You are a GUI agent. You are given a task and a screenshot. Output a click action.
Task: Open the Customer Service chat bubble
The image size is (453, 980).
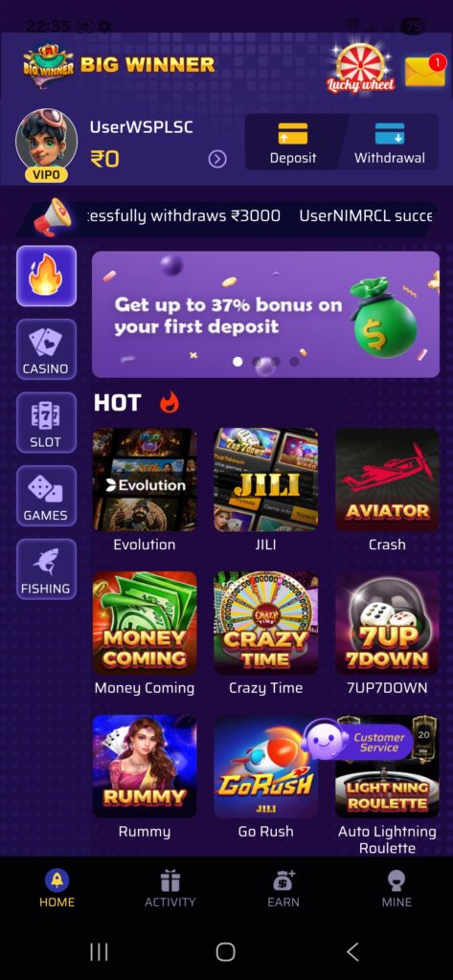[356, 742]
